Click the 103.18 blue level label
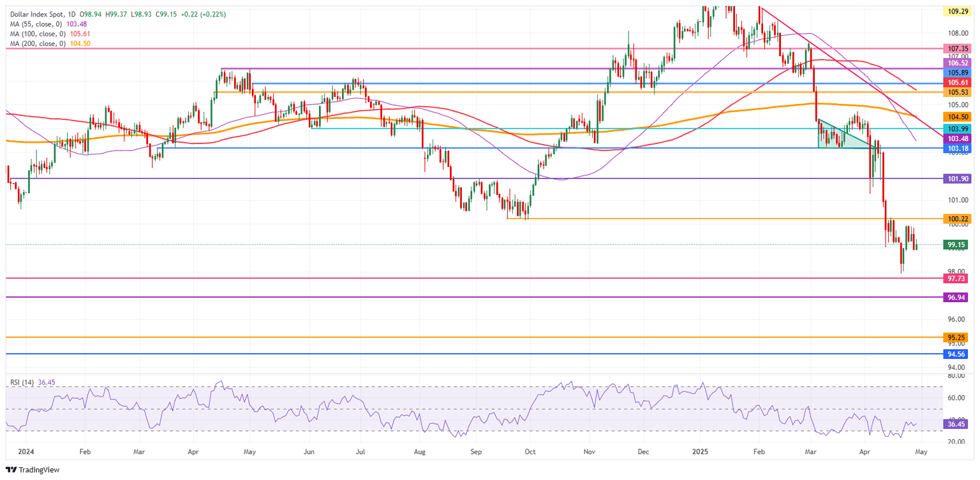Image resolution: width=980 pixels, height=480 pixels. click(955, 149)
